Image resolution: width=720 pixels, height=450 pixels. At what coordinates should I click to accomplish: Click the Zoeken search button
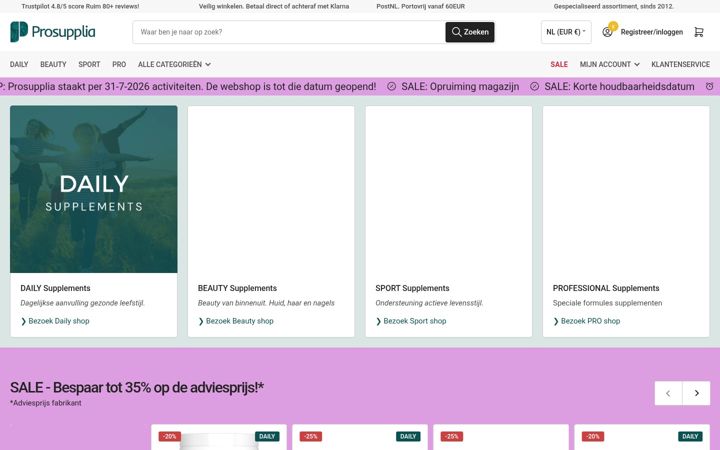470,32
